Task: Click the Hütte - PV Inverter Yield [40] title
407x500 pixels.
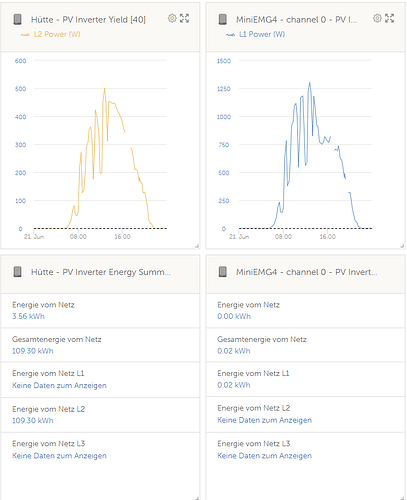Action: click(x=88, y=20)
